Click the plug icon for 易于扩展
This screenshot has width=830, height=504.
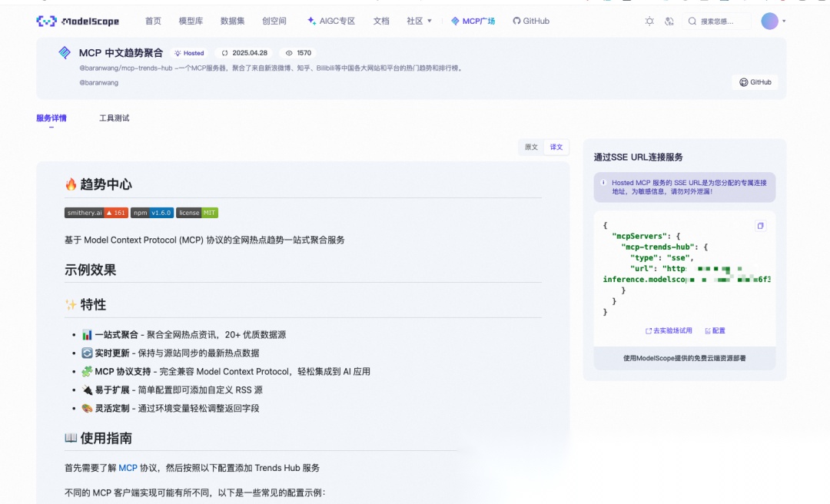(87, 390)
